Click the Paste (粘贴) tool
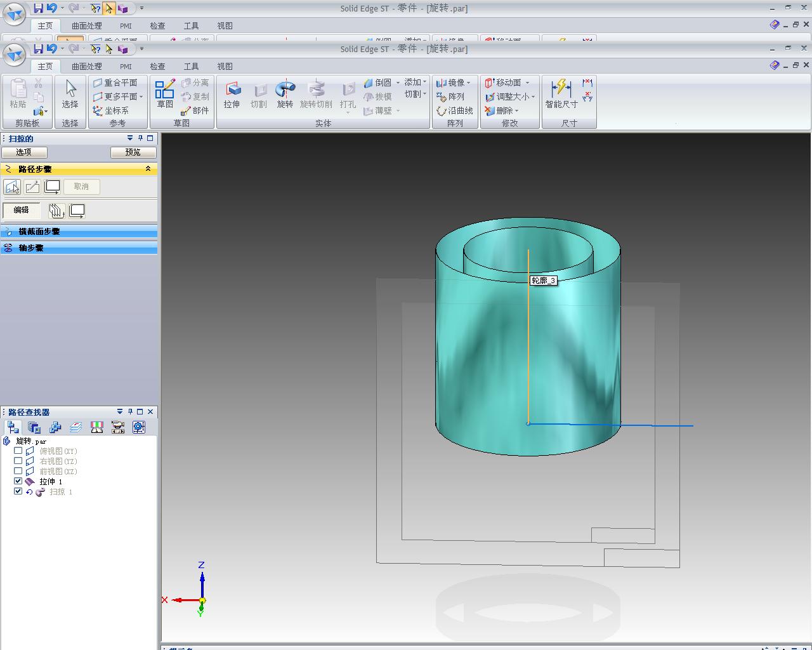The width and height of the screenshot is (812, 650). (x=18, y=94)
